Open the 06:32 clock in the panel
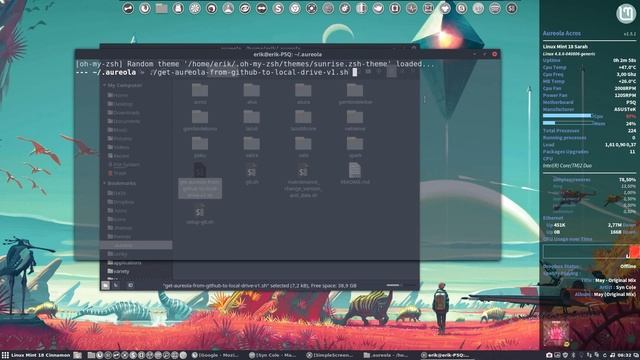 coord(624,356)
